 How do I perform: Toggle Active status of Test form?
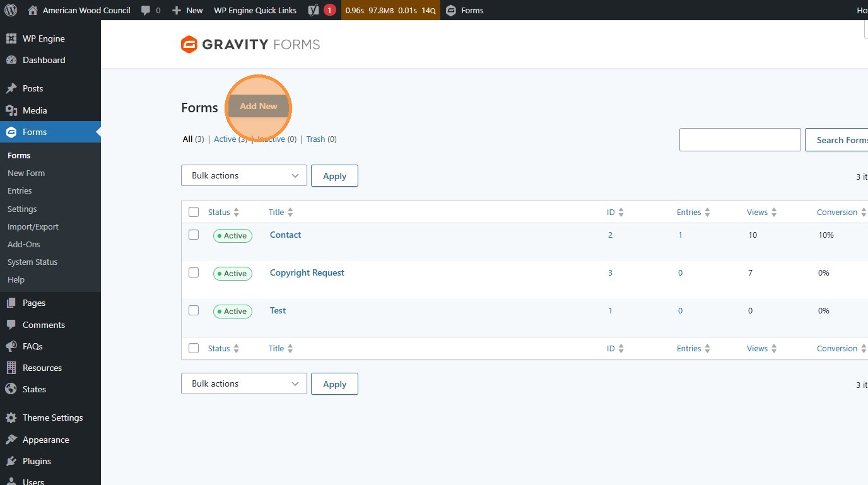click(233, 311)
